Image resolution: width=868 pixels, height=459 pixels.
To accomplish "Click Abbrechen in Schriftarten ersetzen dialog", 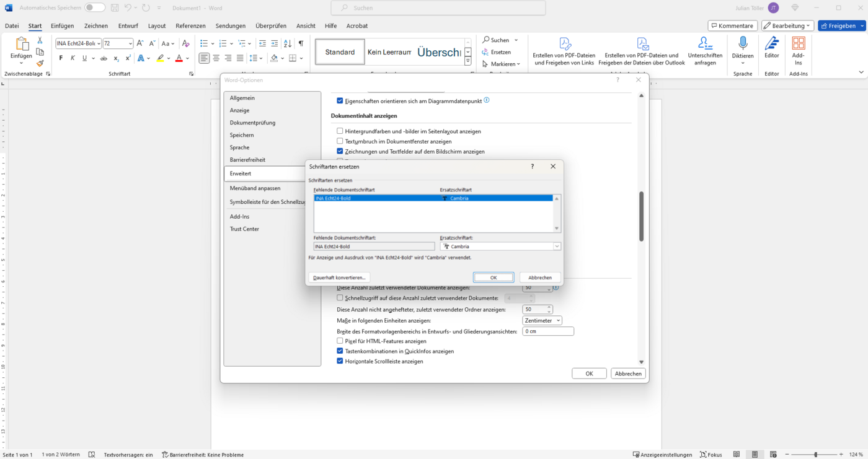I will coord(540,278).
